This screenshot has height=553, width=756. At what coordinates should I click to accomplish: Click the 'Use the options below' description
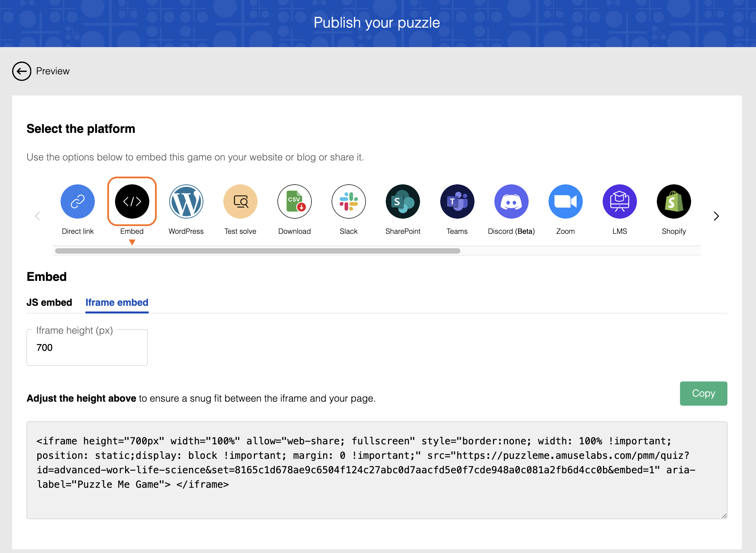tap(195, 157)
